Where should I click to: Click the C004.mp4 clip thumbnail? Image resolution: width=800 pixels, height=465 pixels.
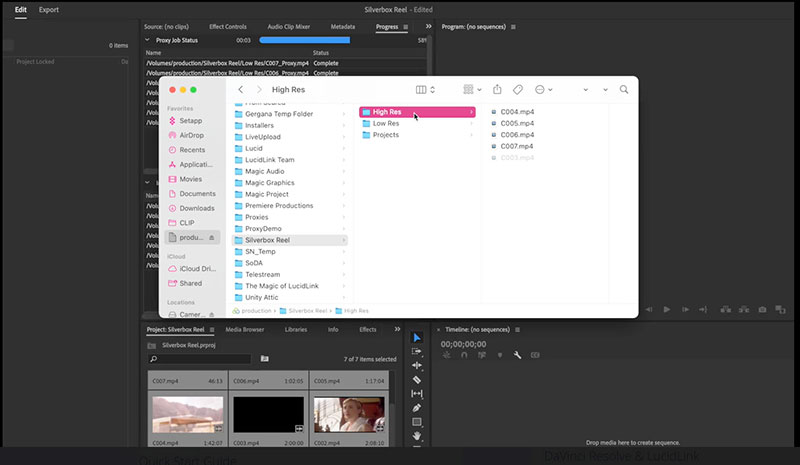(x=188, y=414)
